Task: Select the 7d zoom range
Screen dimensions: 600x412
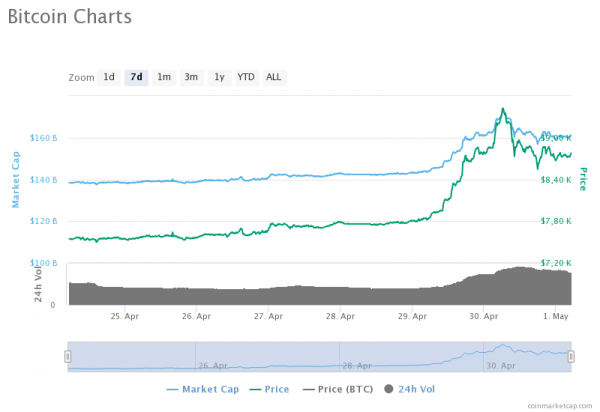Action: 136,78
